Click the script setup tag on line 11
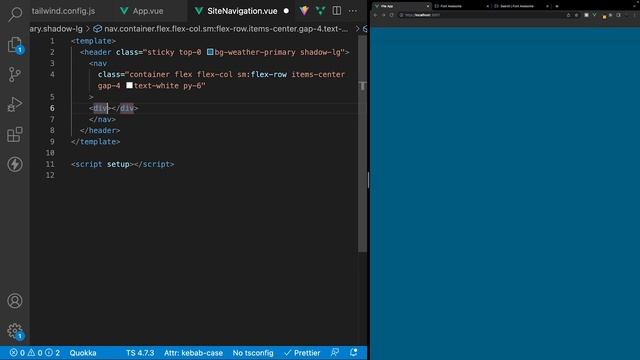This screenshot has width=640, height=360. pos(102,164)
